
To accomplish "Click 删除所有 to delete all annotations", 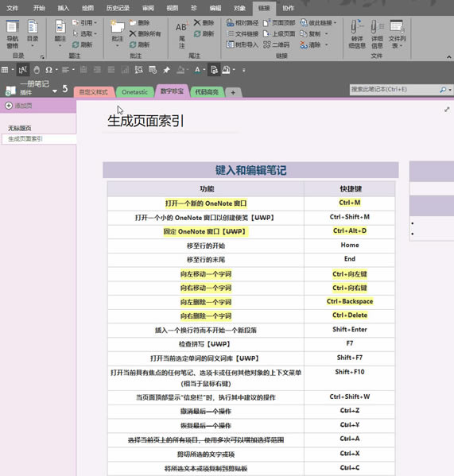I will pyautogui.click(x=146, y=33).
